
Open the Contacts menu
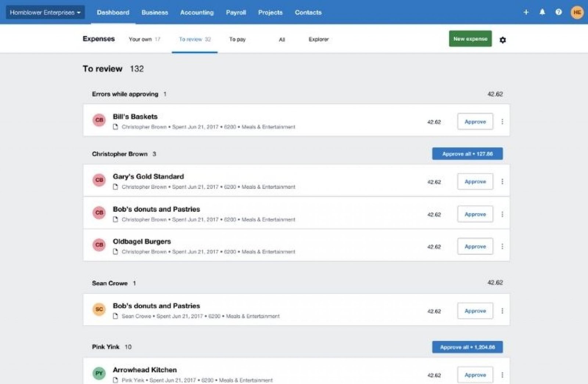point(308,12)
